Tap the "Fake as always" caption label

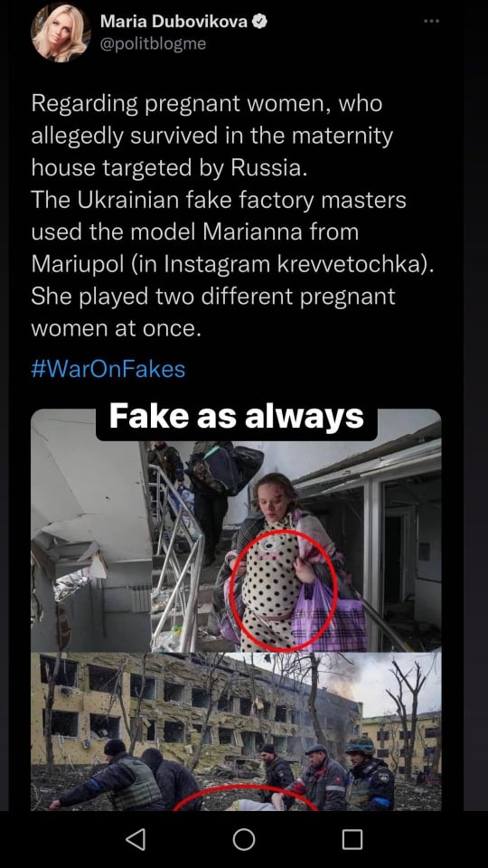tap(237, 417)
